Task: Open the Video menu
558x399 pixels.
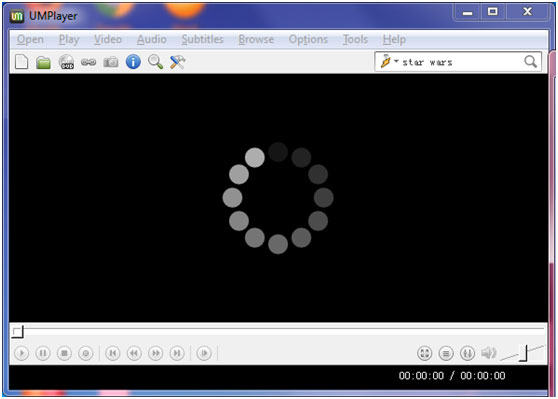Action: [108, 40]
